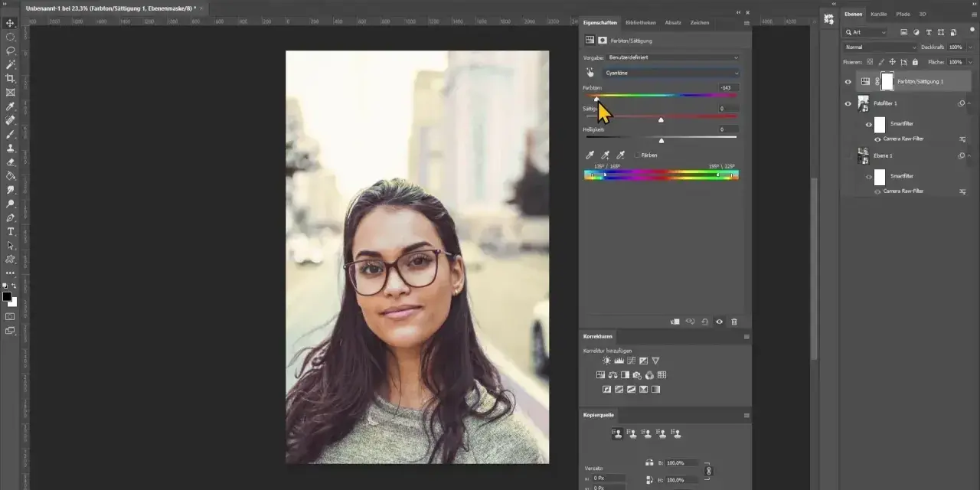Select the Type tool

tap(10, 231)
